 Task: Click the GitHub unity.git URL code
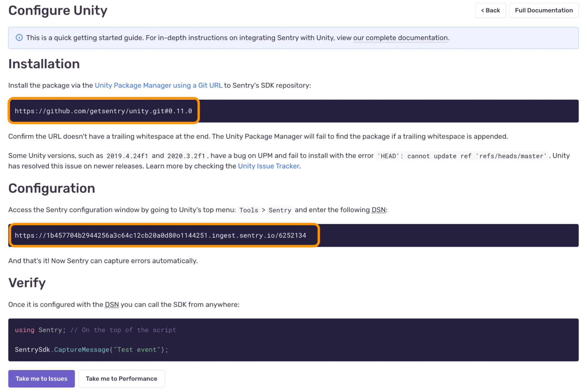point(103,111)
